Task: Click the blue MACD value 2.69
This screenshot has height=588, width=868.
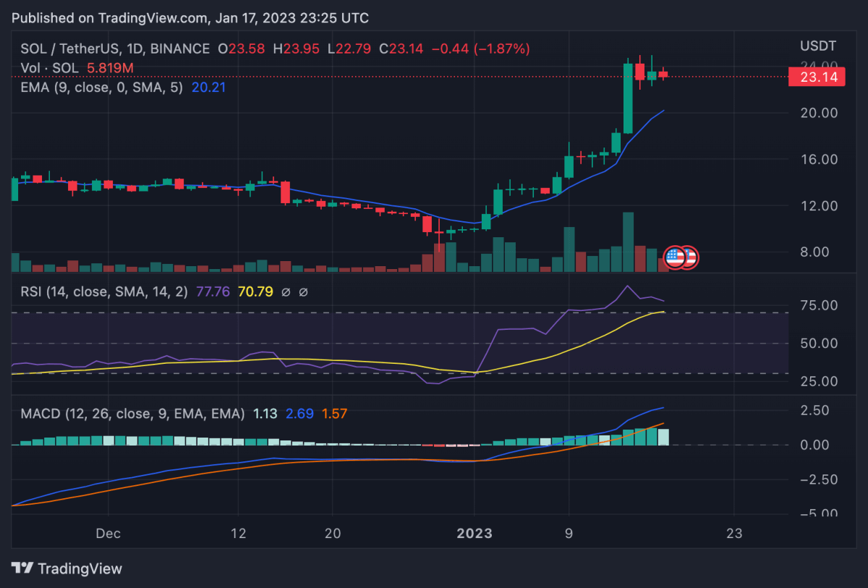Action: (299, 414)
